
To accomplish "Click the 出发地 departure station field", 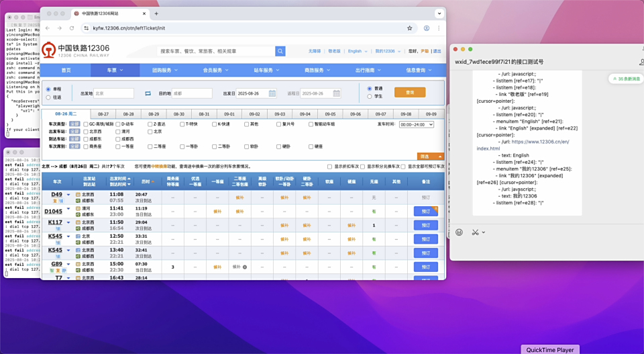I will pos(114,93).
